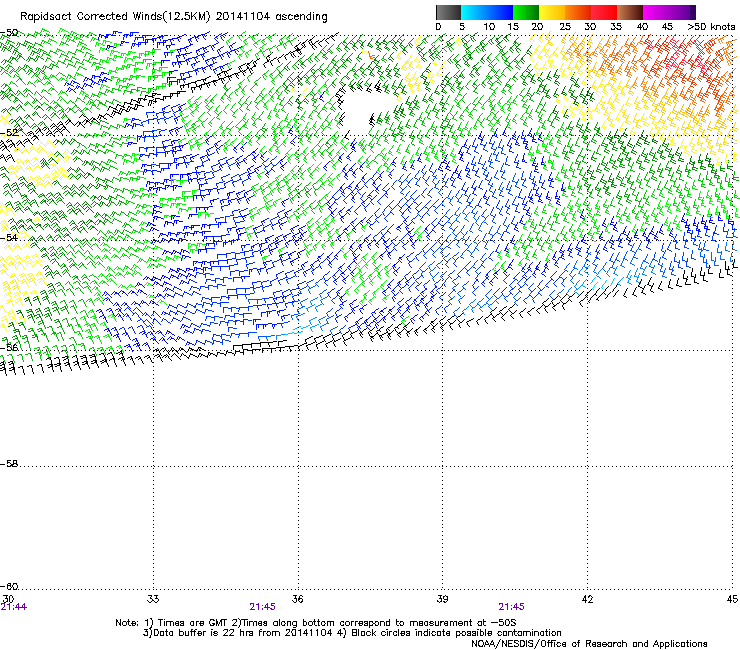The image size is (740, 650).
Task: Pick the yellow 20-25 knots legend swatch
Action: click(x=552, y=12)
